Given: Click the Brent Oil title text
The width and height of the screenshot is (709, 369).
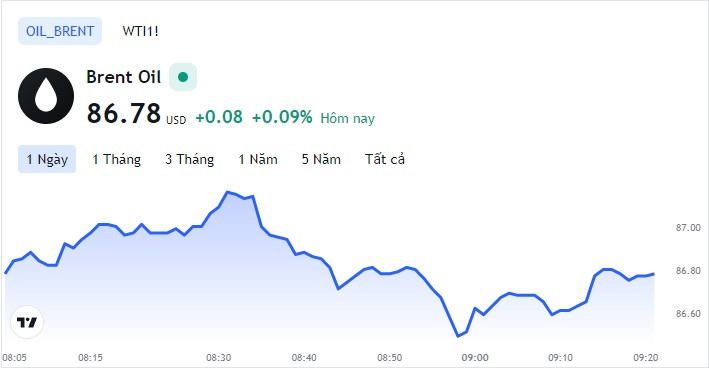Looking at the screenshot, I should tap(123, 77).
